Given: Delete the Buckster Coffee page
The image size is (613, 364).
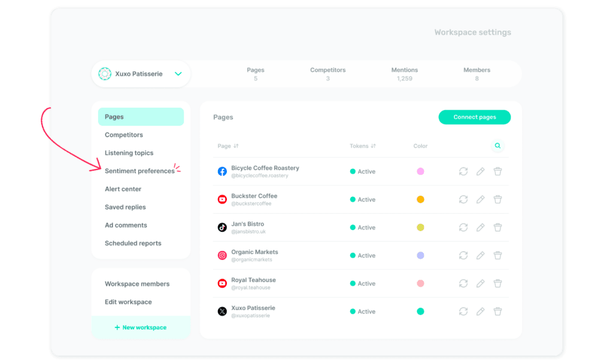Looking at the screenshot, I should coord(497,199).
